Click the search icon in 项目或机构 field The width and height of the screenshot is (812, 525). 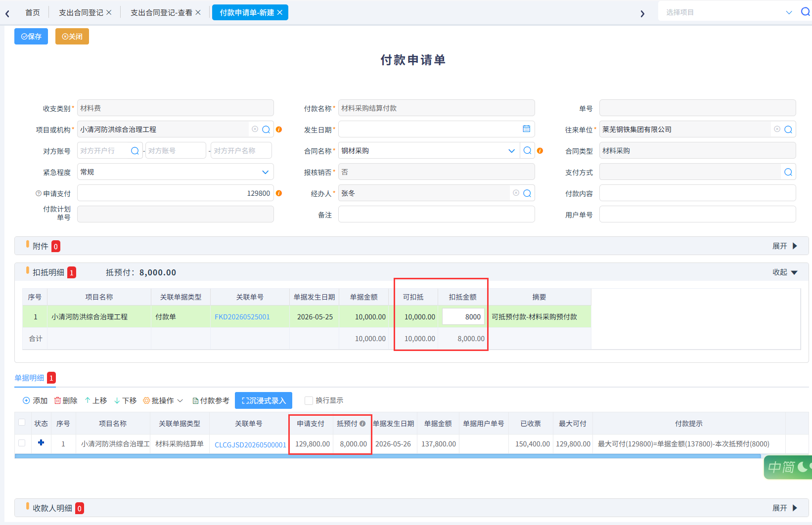tap(266, 130)
